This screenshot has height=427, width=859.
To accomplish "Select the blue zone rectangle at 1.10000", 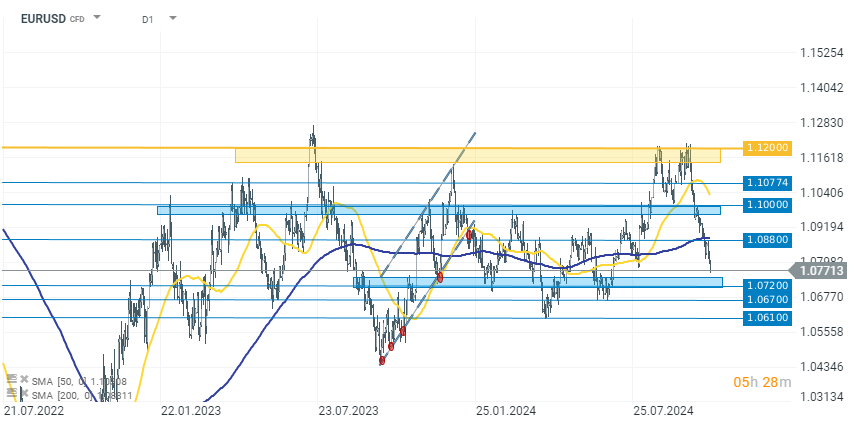I will pos(438,210).
